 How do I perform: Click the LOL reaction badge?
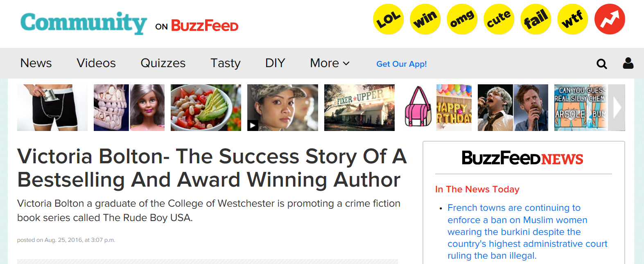click(x=388, y=18)
